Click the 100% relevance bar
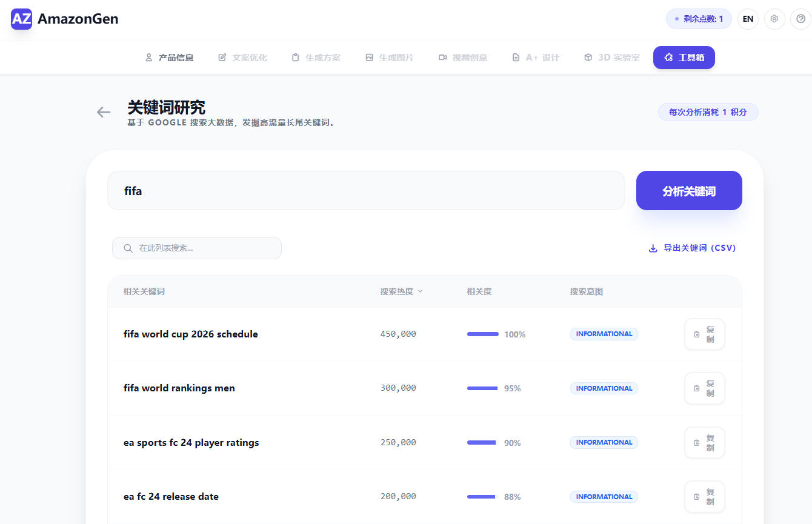The width and height of the screenshot is (812, 524). pos(483,334)
